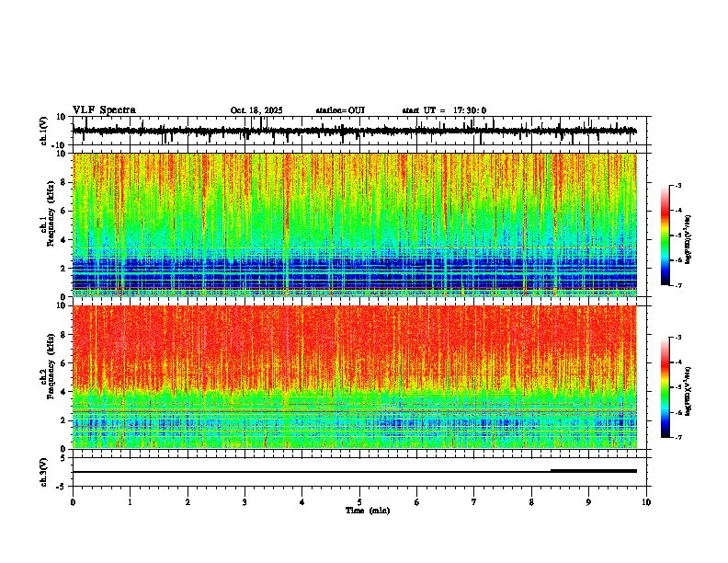Screen dimensions: 728x563
Task: Click the "-7" label on ch.2 color scale
Action: (678, 437)
